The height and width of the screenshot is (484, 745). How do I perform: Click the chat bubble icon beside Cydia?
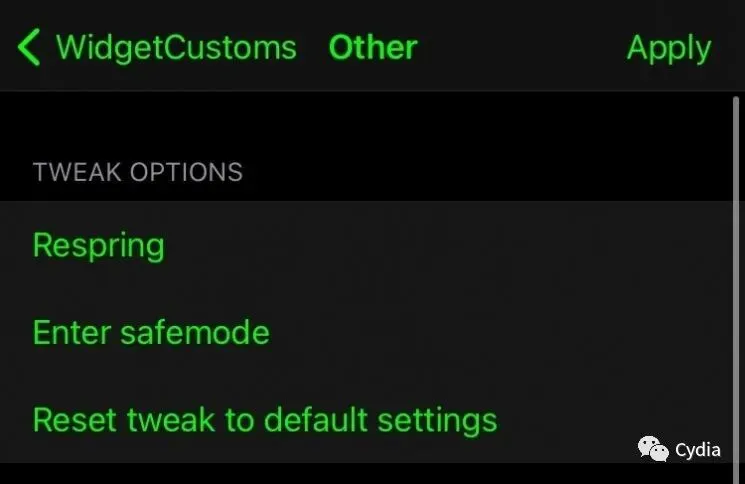[653, 449]
